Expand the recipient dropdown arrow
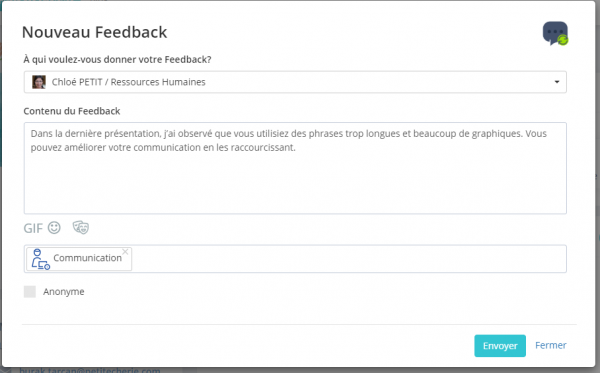The width and height of the screenshot is (600, 373). (x=557, y=82)
